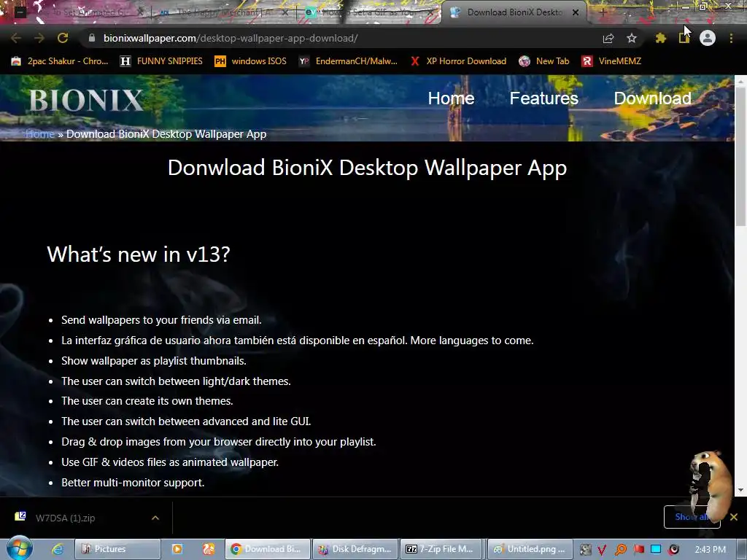Close the Download BioniX Desktop tab
Viewport: 747px width, 560px height.
(x=576, y=12)
